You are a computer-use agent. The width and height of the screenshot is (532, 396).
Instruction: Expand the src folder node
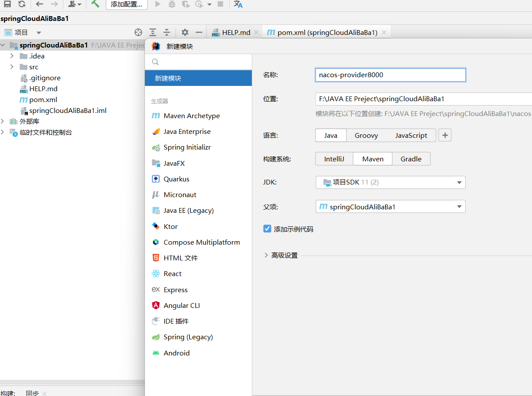12,67
